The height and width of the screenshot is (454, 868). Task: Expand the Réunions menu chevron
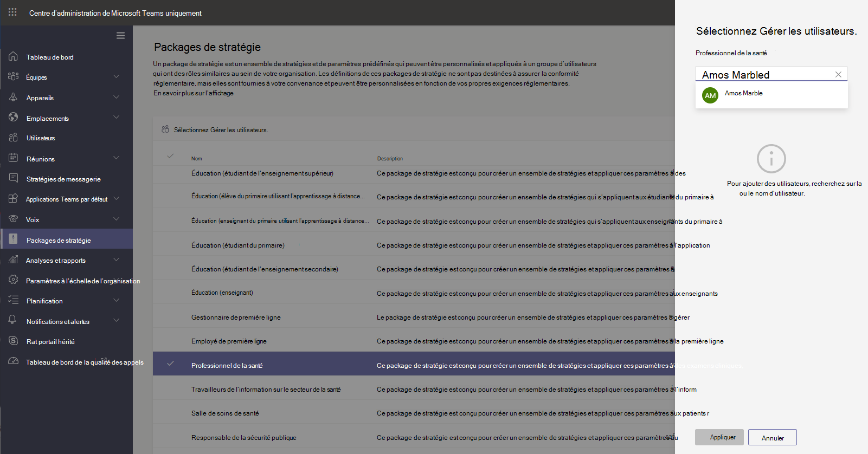click(116, 158)
